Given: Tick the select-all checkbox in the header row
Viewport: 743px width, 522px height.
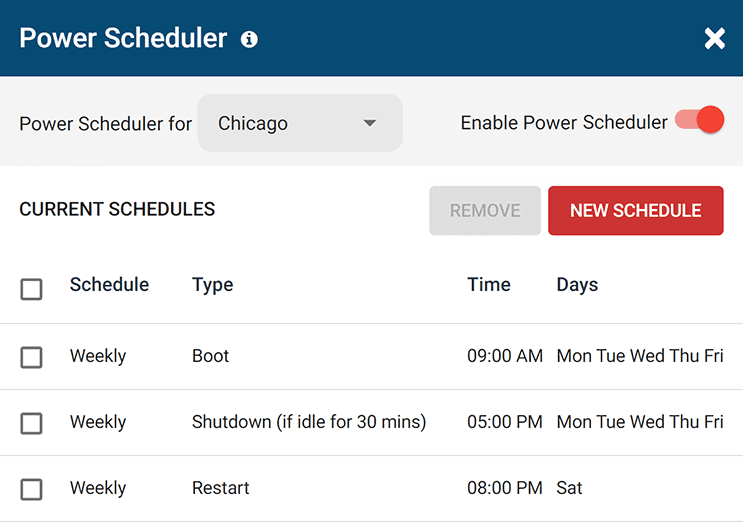Looking at the screenshot, I should [32, 289].
